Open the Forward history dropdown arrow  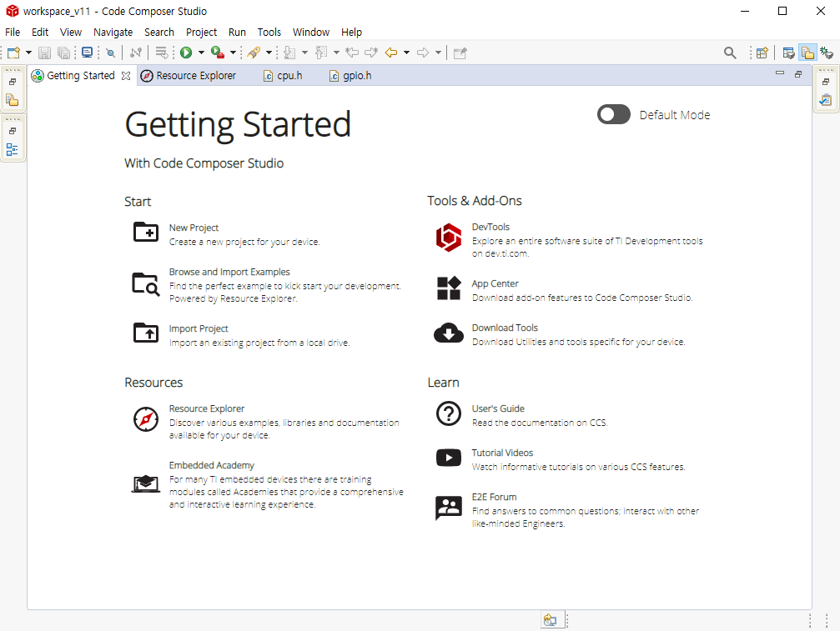(x=438, y=53)
